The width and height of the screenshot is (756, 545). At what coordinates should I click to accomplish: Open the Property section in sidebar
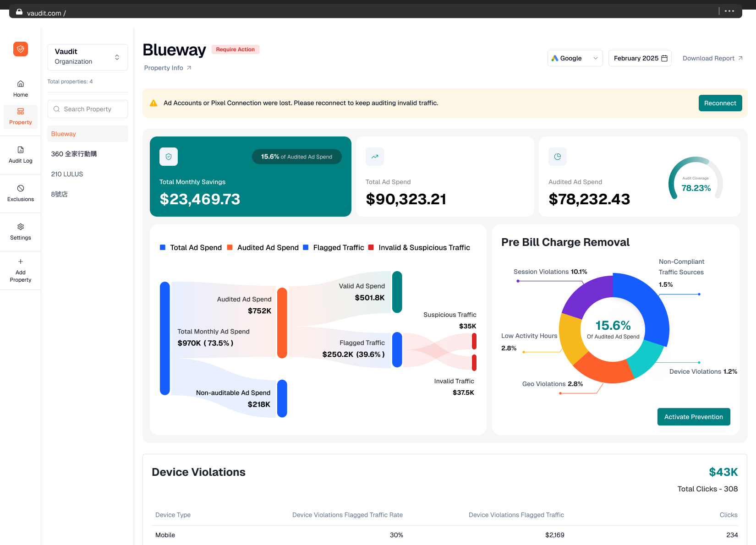[x=21, y=117]
